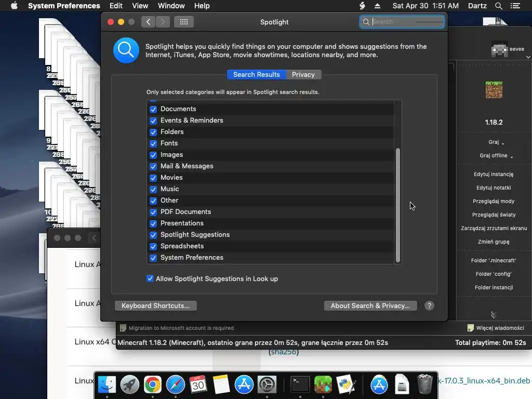Click Zmień grupę in launcher
The height and width of the screenshot is (399, 532).
tap(494, 242)
